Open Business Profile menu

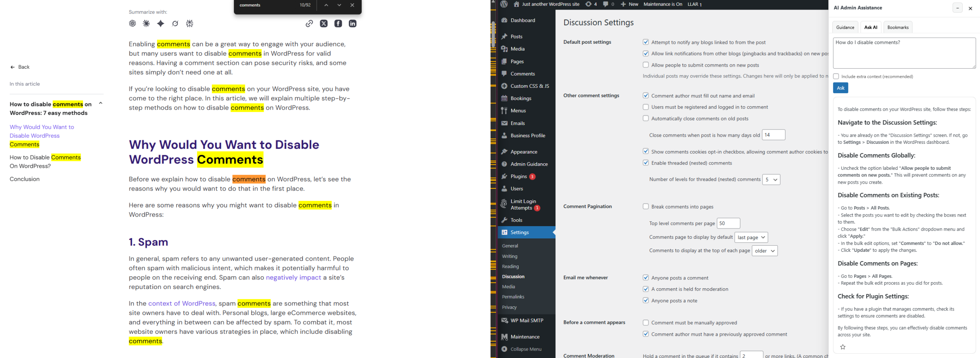click(x=526, y=135)
